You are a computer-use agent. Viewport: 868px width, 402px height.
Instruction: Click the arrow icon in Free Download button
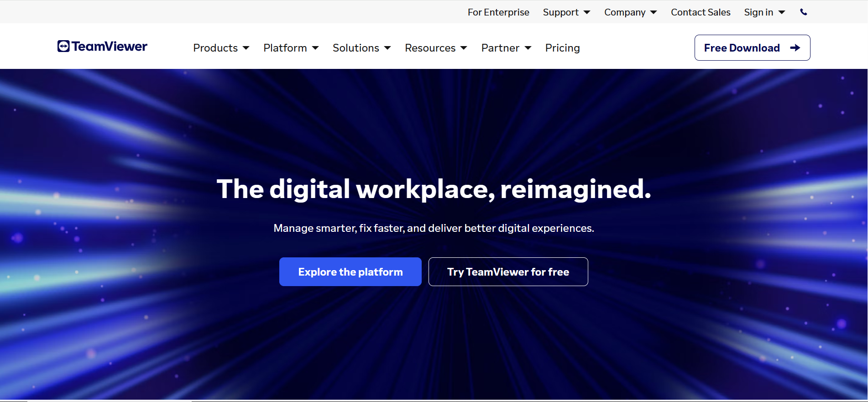point(795,48)
